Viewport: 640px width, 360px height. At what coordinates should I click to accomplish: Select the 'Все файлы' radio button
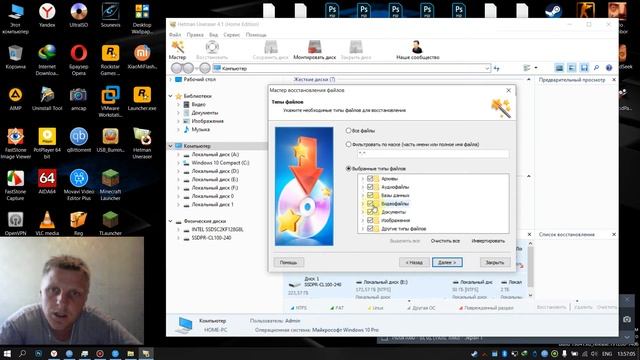click(348, 131)
